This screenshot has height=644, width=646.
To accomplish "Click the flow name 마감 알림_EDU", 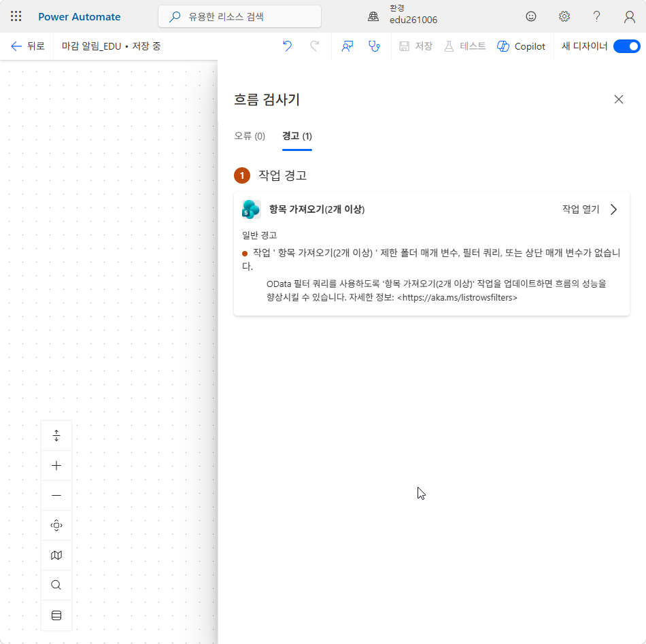I will click(x=92, y=46).
